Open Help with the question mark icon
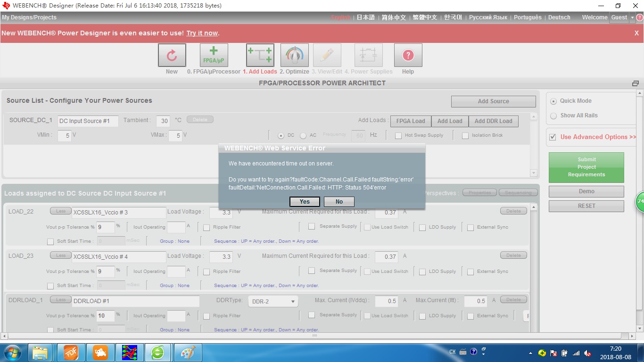Viewport: 644px width, 362px height. tap(408, 56)
